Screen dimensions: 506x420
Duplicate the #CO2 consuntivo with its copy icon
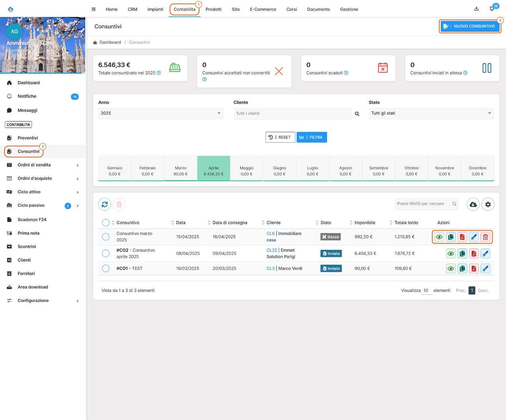[x=462, y=254]
